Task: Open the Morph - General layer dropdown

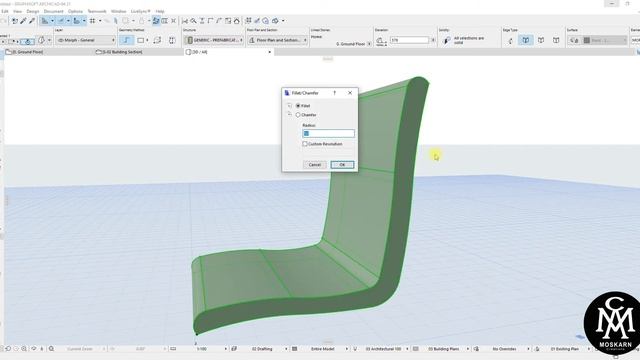Action: click(x=86, y=40)
